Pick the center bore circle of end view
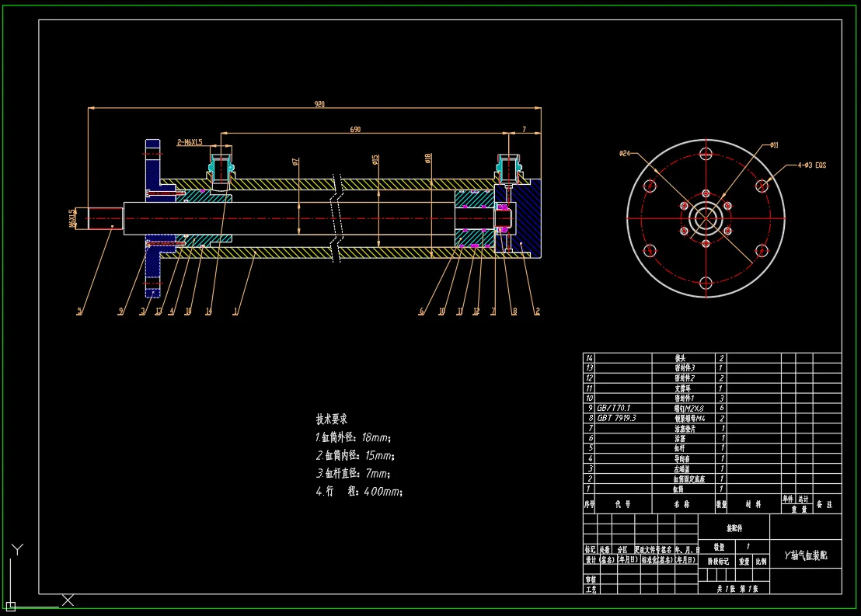Screen dimensions: 861x616 [706, 218]
